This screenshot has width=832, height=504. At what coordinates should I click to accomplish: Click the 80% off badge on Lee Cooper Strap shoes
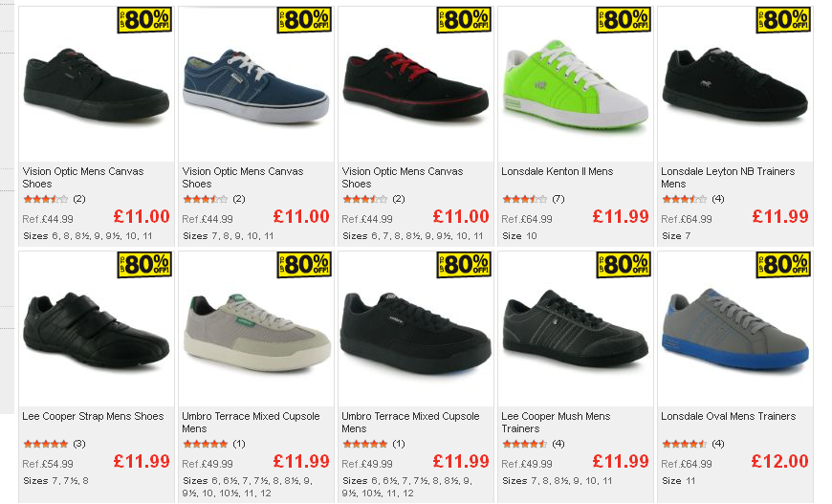pyautogui.click(x=144, y=265)
